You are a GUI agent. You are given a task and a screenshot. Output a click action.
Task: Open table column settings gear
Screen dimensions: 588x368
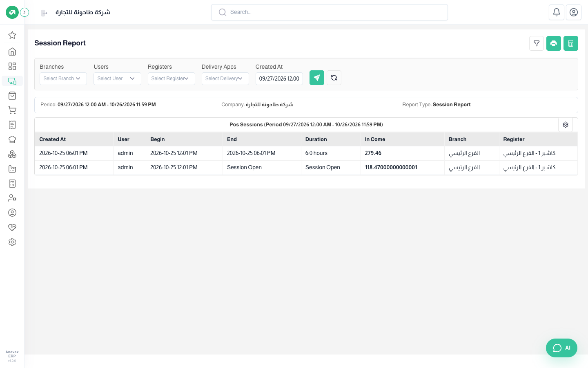coord(566,125)
